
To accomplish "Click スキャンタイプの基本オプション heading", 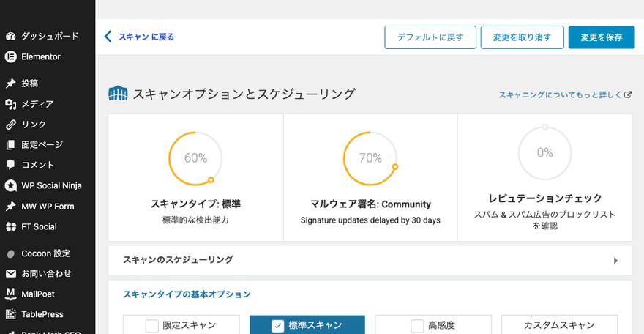I will [x=187, y=294].
